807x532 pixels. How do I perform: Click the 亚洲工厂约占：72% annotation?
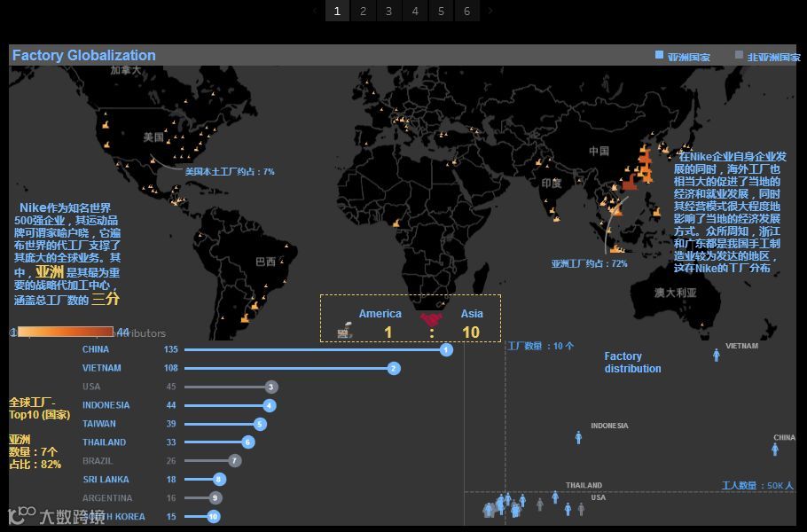pyautogui.click(x=590, y=263)
